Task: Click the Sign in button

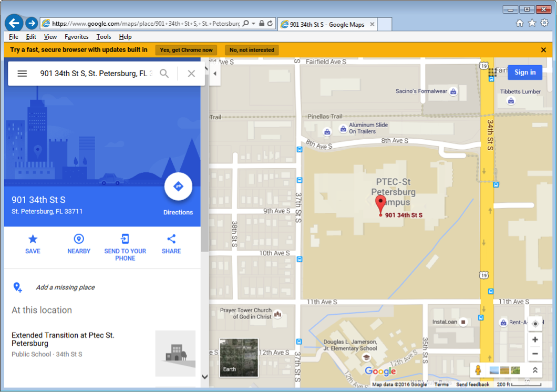Action: 525,73
